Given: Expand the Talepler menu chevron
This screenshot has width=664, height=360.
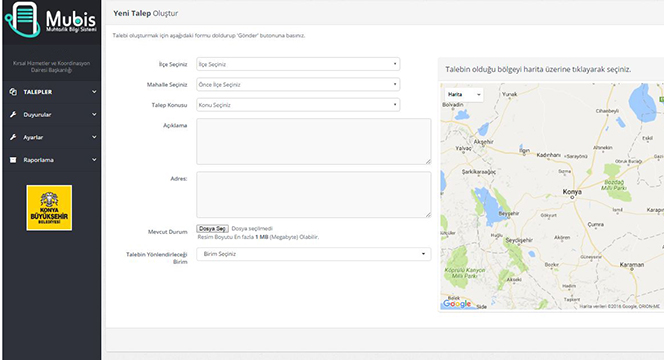Looking at the screenshot, I should point(94,91).
